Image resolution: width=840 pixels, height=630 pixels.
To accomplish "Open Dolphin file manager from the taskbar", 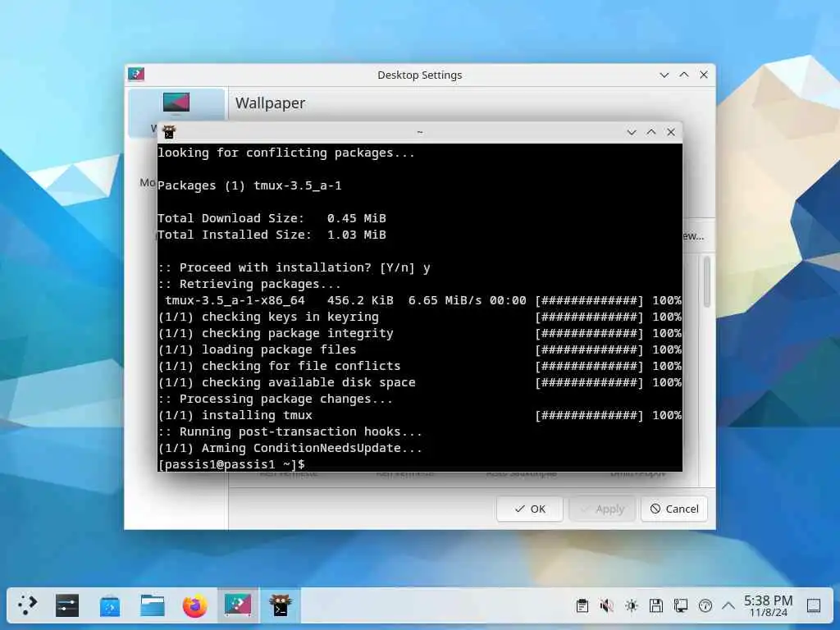I will click(x=153, y=605).
